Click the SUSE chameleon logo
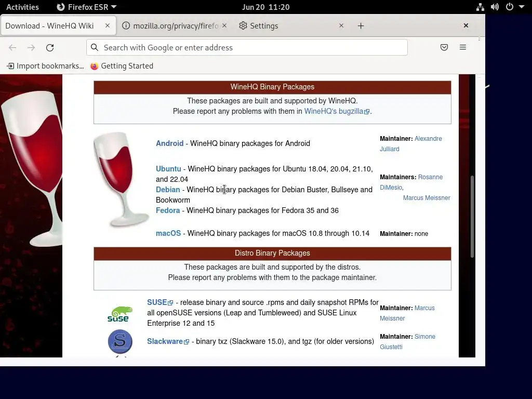Screen dimensions: 532x399 point(120,314)
